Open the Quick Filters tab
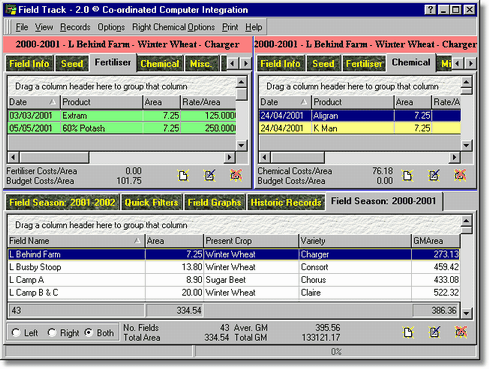This screenshot has height=369, width=489. click(x=151, y=202)
